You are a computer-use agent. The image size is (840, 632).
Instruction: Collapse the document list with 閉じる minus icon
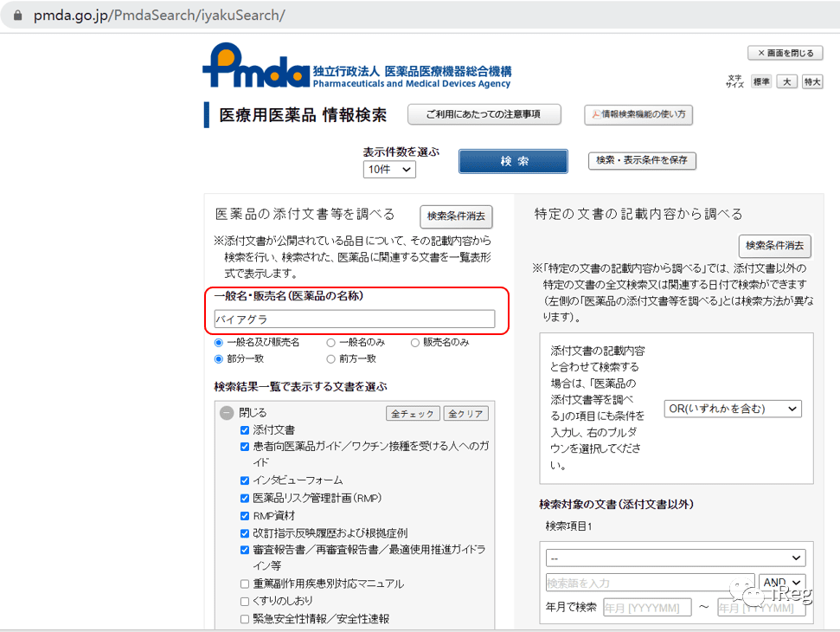pos(227,413)
